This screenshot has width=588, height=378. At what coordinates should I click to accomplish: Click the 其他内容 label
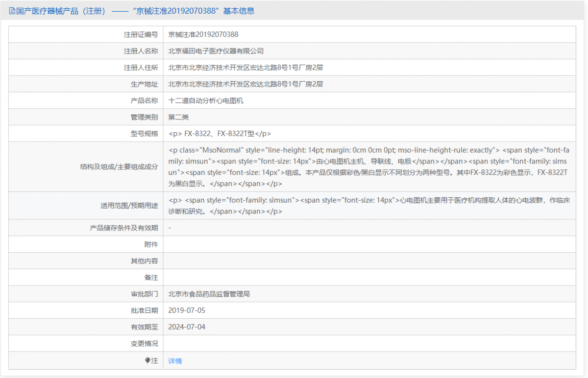click(145, 261)
